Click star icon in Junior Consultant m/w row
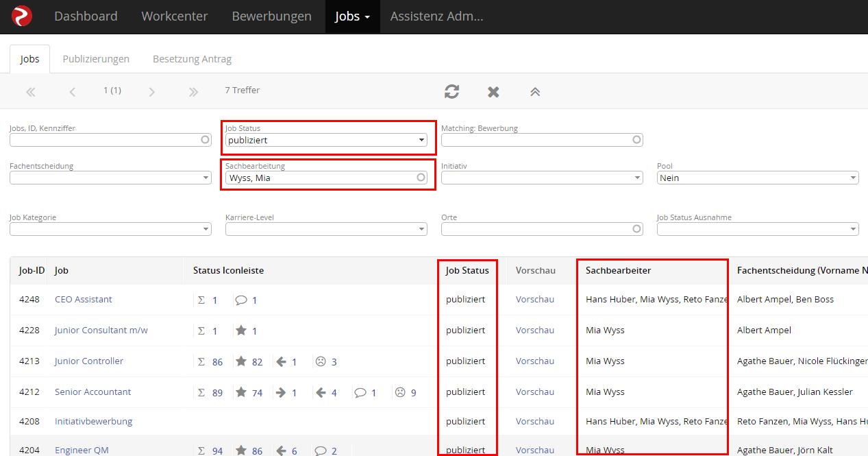This screenshot has width=868, height=456. click(x=241, y=331)
